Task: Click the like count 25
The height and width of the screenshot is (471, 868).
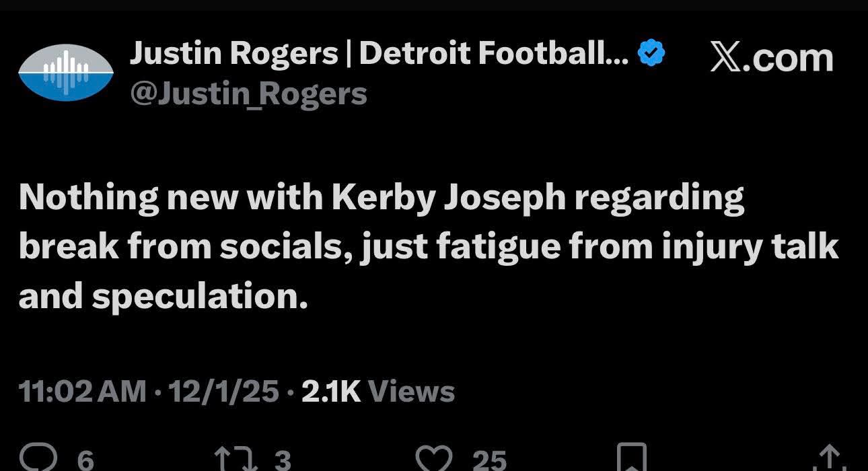Action: (489, 460)
